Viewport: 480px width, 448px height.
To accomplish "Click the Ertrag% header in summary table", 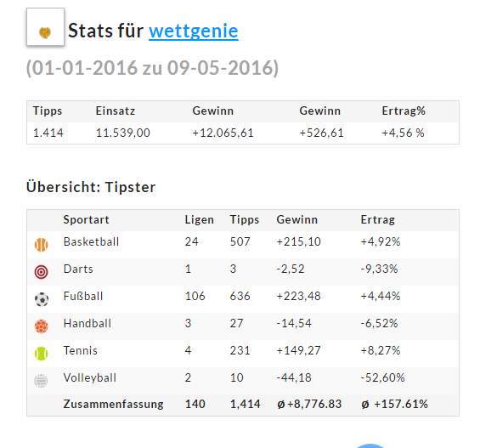I will (x=404, y=111).
